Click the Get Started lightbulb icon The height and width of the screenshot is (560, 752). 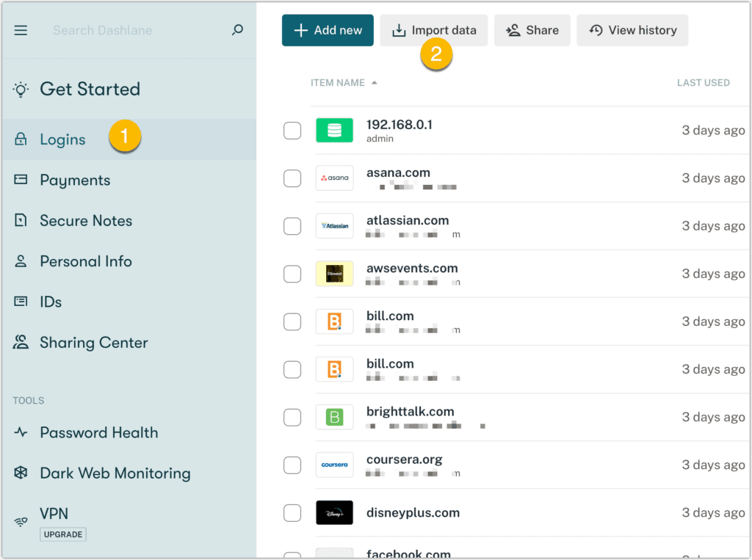[x=21, y=90]
